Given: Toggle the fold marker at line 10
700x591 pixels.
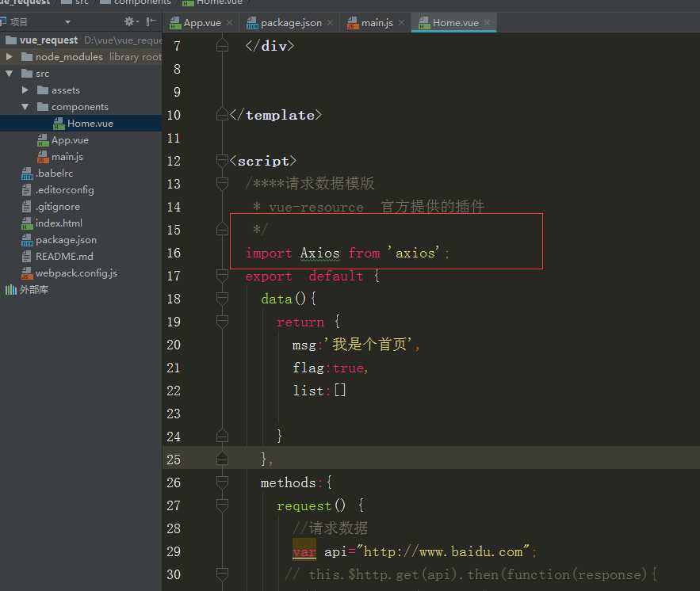Looking at the screenshot, I should pos(222,115).
